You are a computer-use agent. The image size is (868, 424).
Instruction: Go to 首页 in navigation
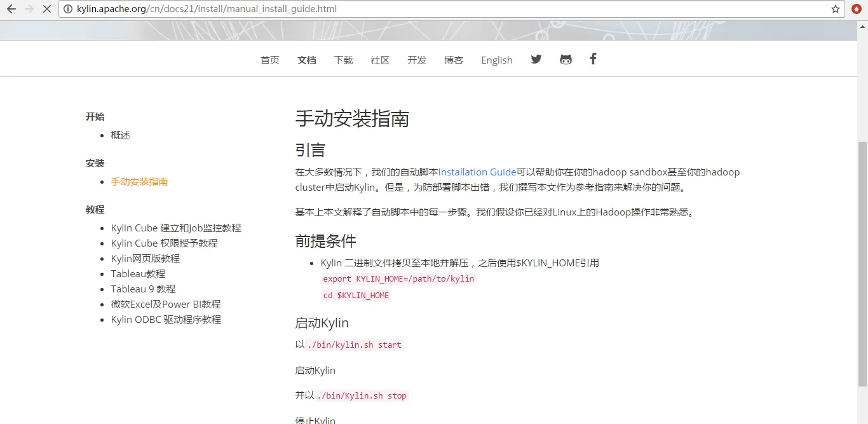click(x=270, y=60)
